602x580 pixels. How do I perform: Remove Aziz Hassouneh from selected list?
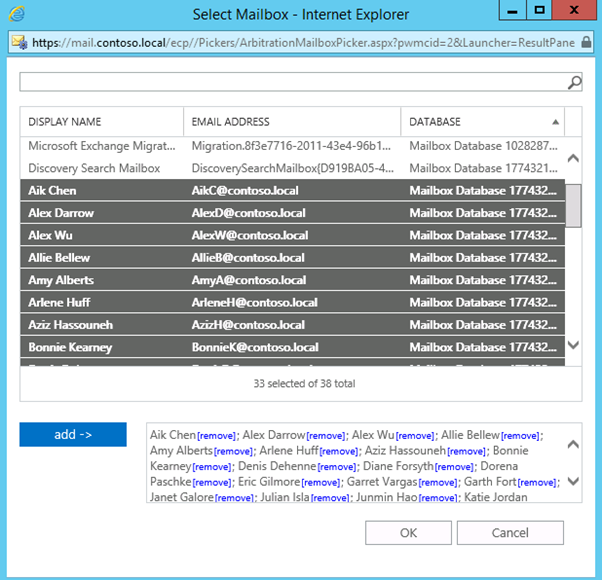(466, 451)
